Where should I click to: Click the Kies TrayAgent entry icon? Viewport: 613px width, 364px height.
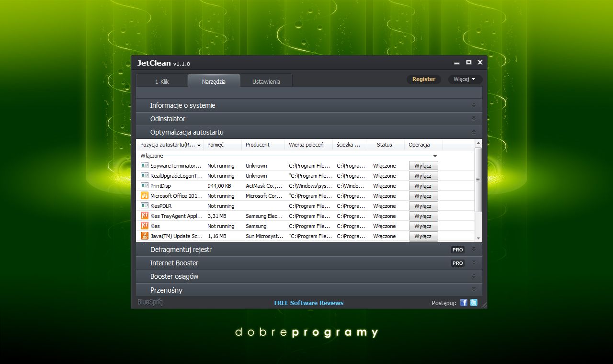point(145,216)
